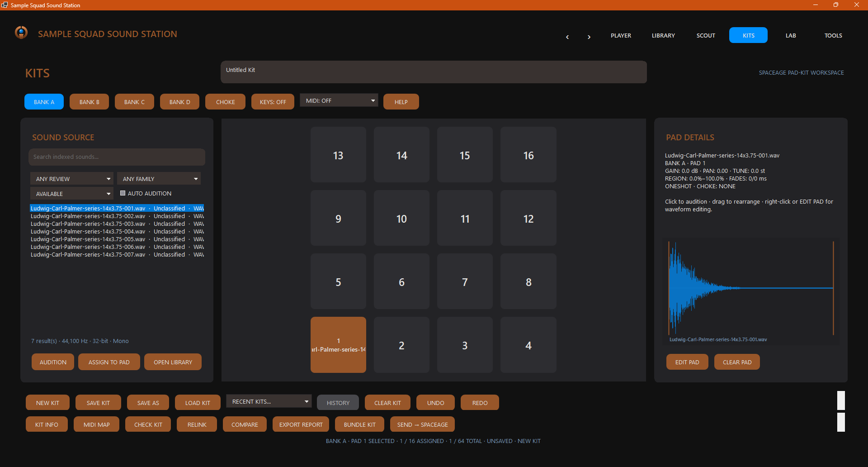Screen dimensions: 868x467
Task: Click CLEAR PAD
Action: [x=737, y=362]
